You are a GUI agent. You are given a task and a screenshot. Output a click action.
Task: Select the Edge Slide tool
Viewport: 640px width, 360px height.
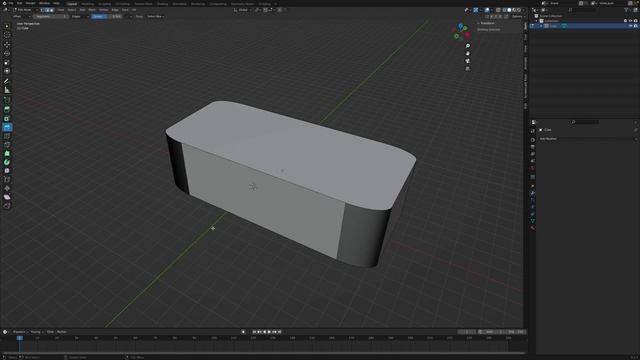[7, 180]
